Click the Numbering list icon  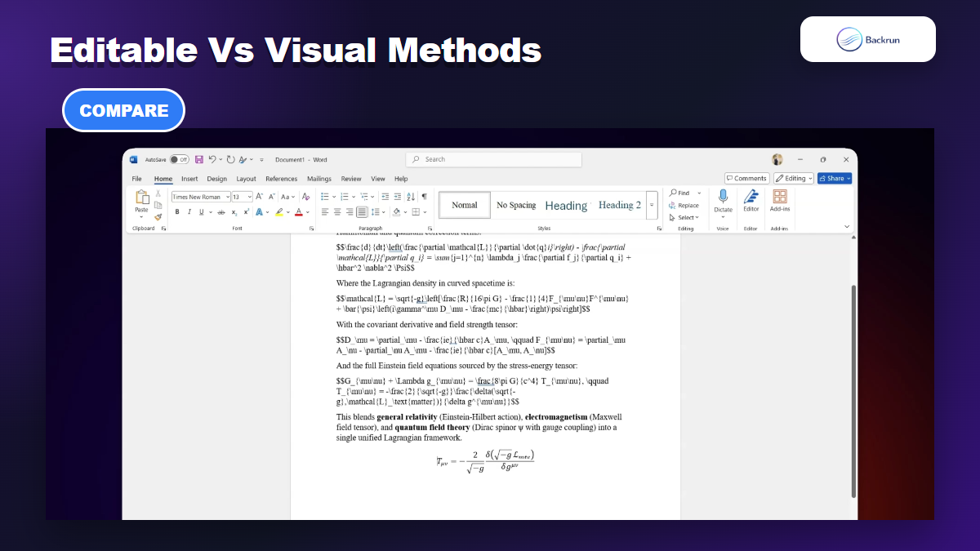click(345, 197)
